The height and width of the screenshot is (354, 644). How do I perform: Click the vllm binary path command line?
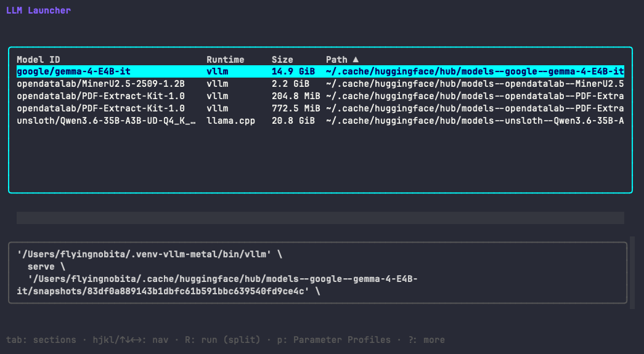click(150, 254)
